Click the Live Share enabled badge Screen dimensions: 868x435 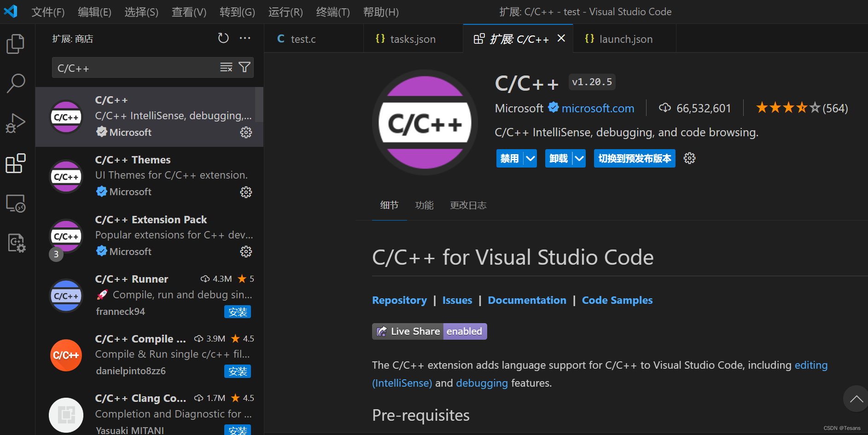click(429, 331)
